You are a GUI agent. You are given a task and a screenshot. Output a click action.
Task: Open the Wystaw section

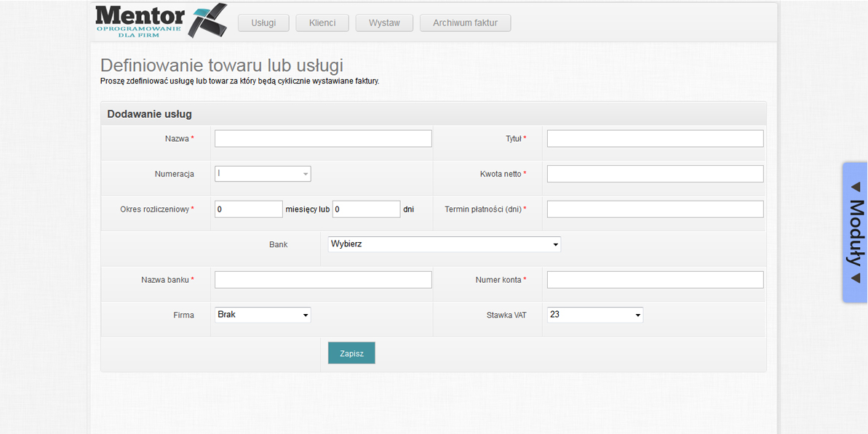click(384, 23)
